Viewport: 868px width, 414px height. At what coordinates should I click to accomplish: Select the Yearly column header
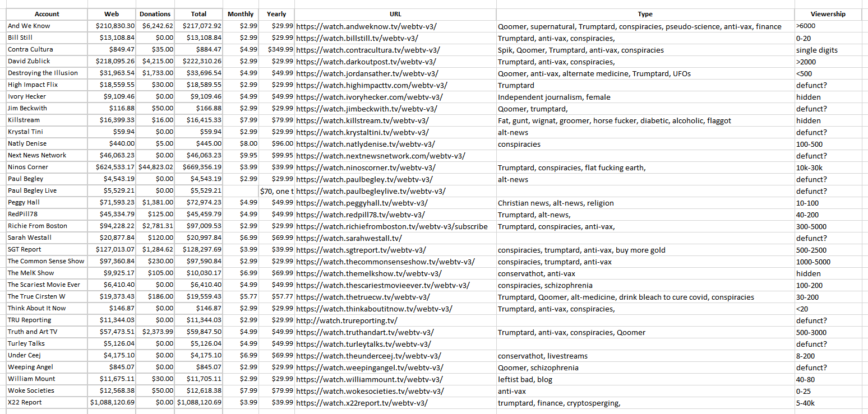[x=276, y=14]
